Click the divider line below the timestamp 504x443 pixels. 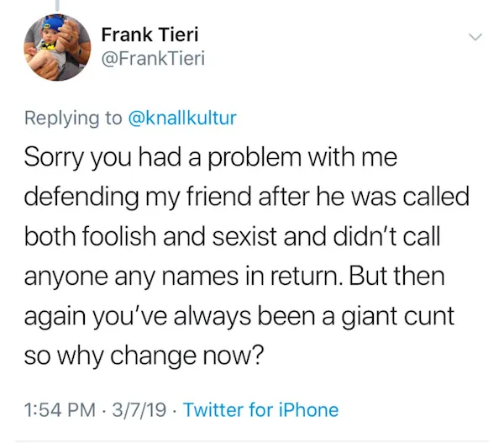(252, 440)
